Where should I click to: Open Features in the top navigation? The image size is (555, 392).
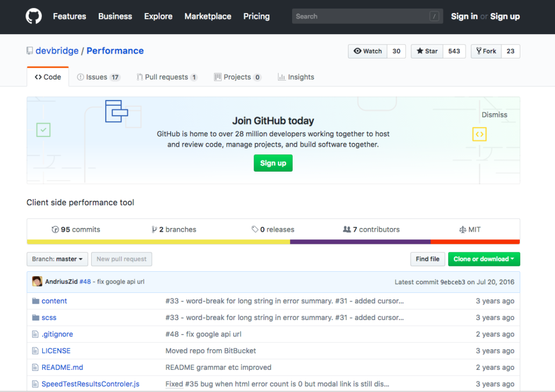pyautogui.click(x=70, y=16)
